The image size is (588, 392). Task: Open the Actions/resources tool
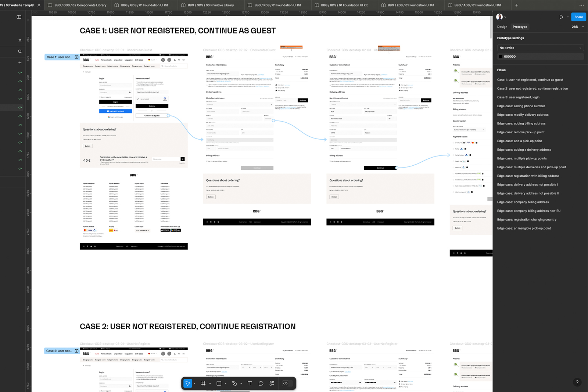272,383
